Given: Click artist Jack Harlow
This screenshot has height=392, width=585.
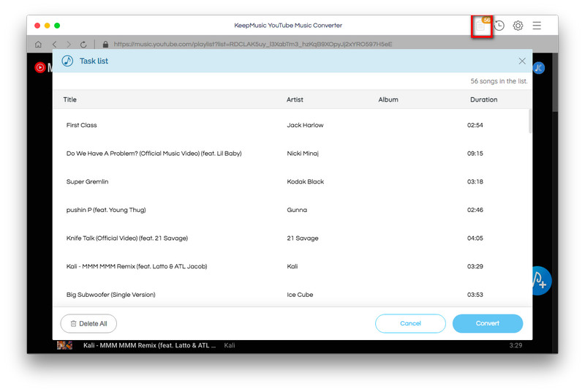Looking at the screenshot, I should point(305,125).
